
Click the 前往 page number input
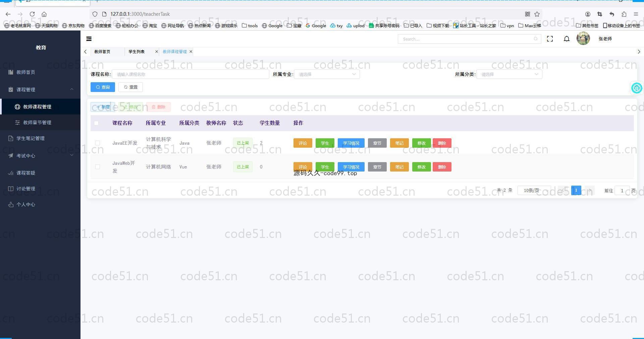click(x=622, y=190)
